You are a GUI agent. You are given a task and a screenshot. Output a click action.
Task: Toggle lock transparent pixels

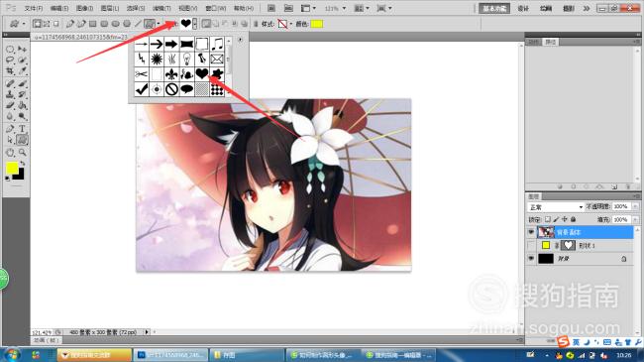point(548,219)
